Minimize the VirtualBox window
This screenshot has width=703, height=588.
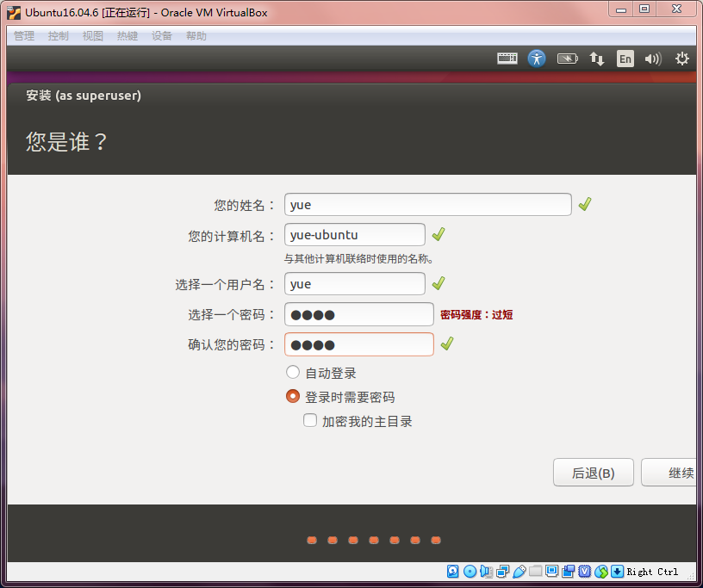621,9
